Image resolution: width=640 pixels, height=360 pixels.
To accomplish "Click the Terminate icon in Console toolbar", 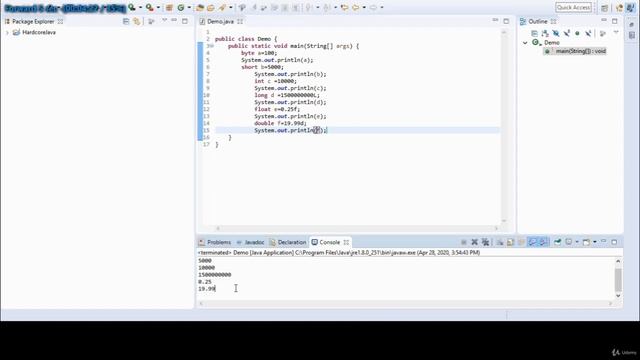I will click(x=463, y=242).
